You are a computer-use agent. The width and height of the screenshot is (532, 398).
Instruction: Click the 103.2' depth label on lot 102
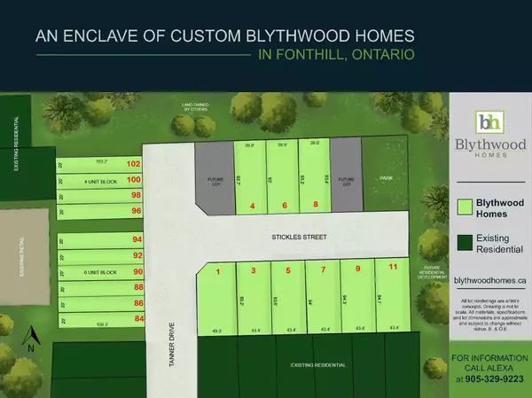coord(101,161)
